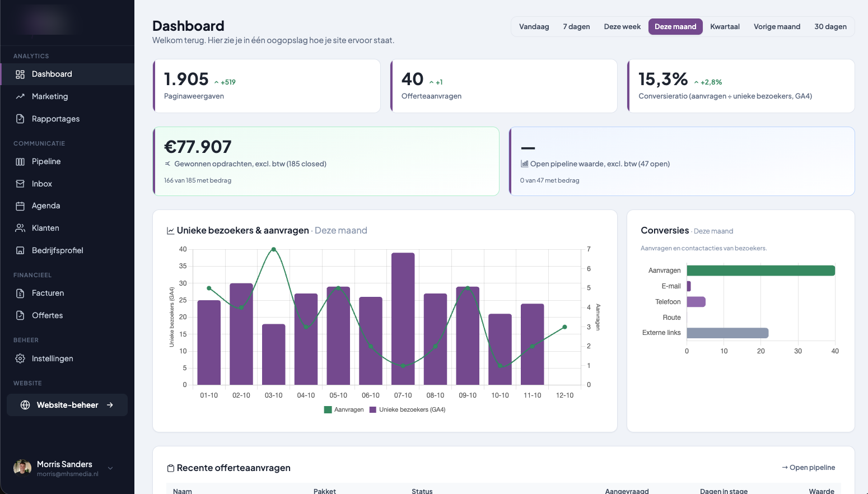Select the Deze maand period filter

675,26
